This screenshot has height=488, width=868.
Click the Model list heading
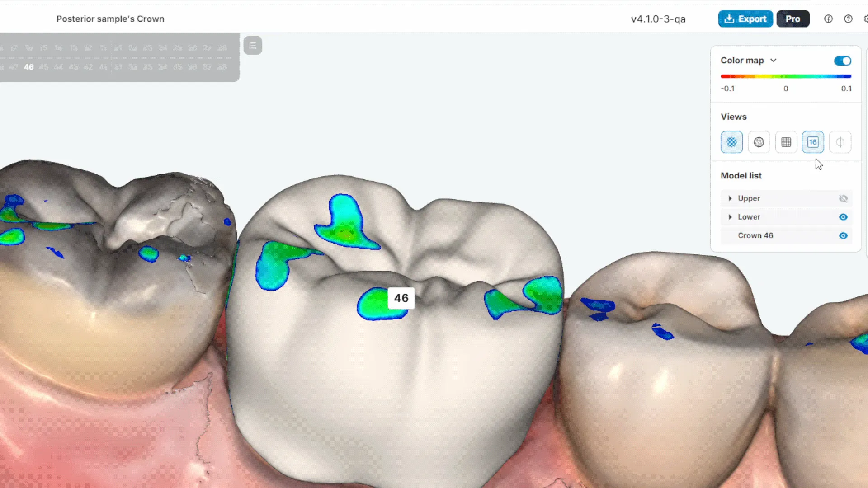741,175
